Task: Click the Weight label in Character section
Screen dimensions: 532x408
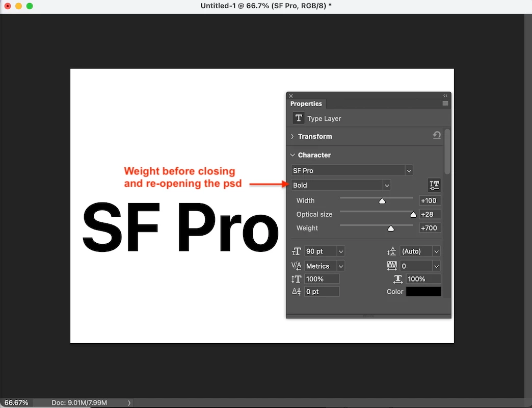Action: (307, 228)
